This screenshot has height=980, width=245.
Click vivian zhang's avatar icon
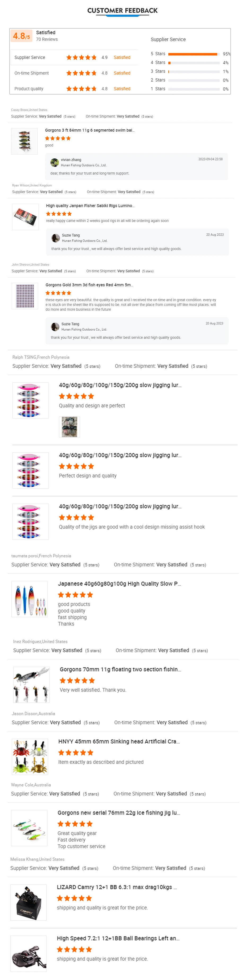54,162
